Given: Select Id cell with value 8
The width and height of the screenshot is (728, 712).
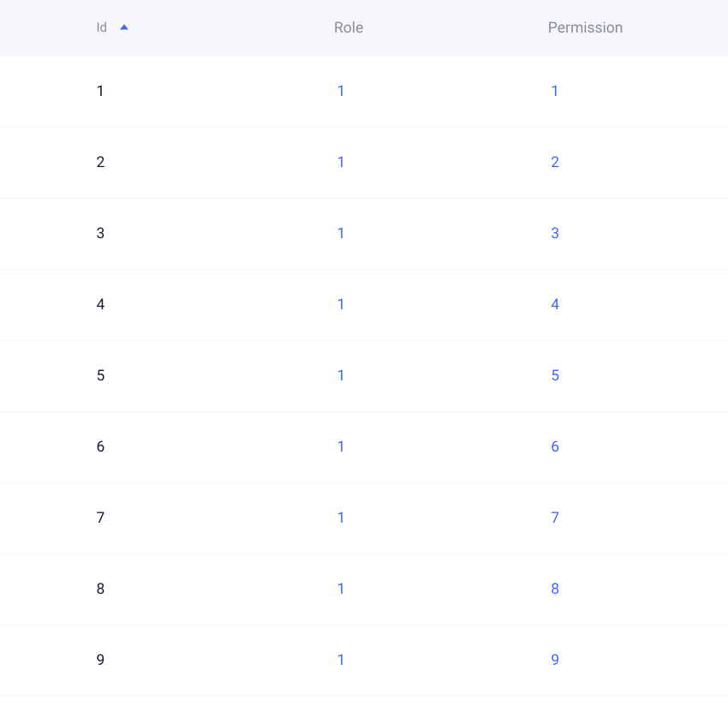Looking at the screenshot, I should (x=100, y=589).
